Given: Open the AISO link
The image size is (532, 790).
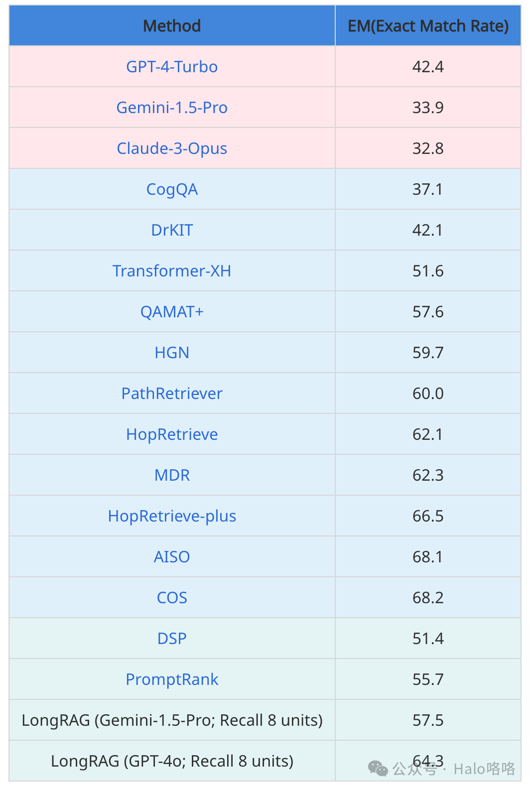Looking at the screenshot, I should coord(172,557).
